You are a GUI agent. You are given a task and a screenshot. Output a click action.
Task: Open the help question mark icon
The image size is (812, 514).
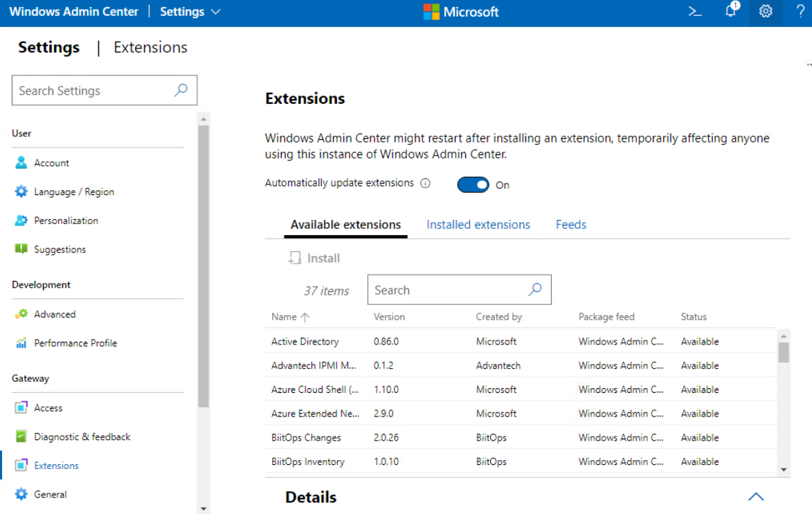point(799,12)
